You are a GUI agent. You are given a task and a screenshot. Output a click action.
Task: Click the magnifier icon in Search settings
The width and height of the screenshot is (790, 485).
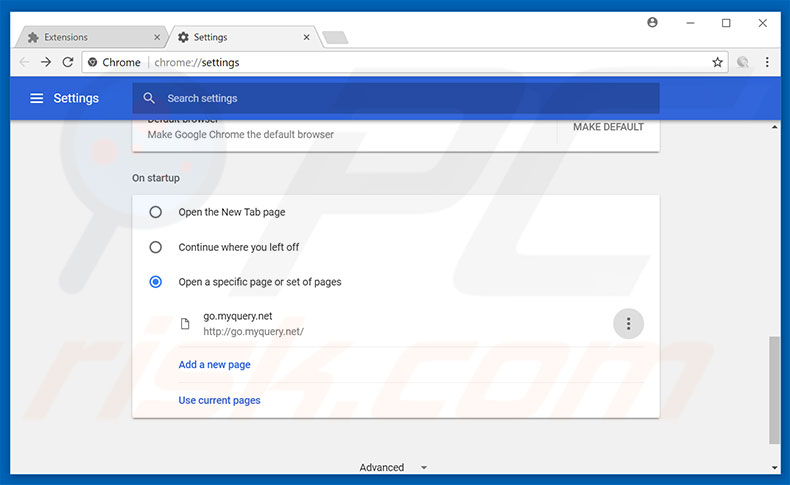(149, 98)
